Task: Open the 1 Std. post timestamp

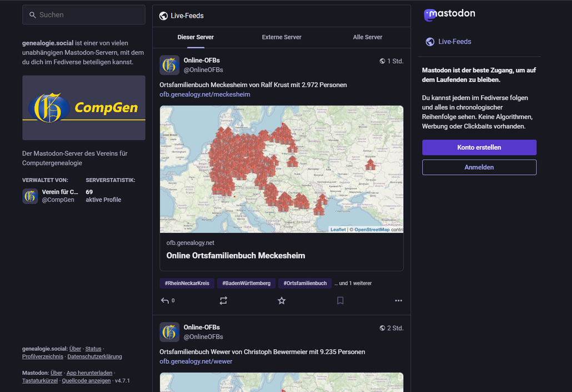Action: point(395,61)
